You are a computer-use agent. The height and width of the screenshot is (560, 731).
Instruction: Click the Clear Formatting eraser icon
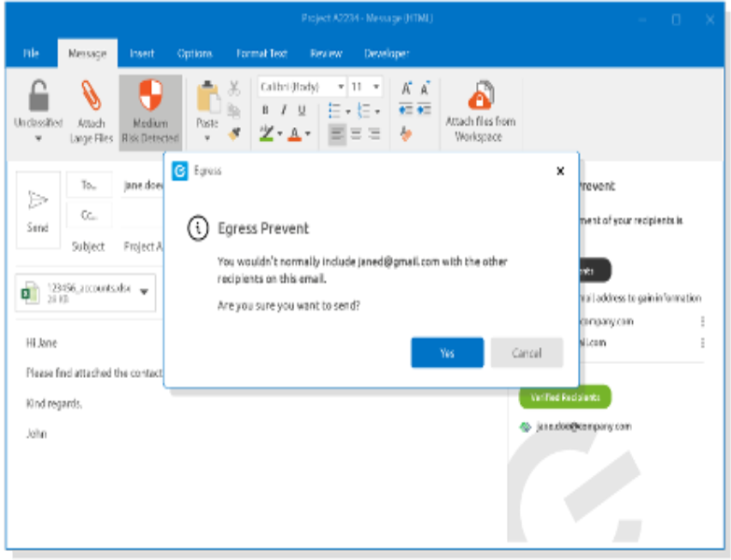coord(405,133)
